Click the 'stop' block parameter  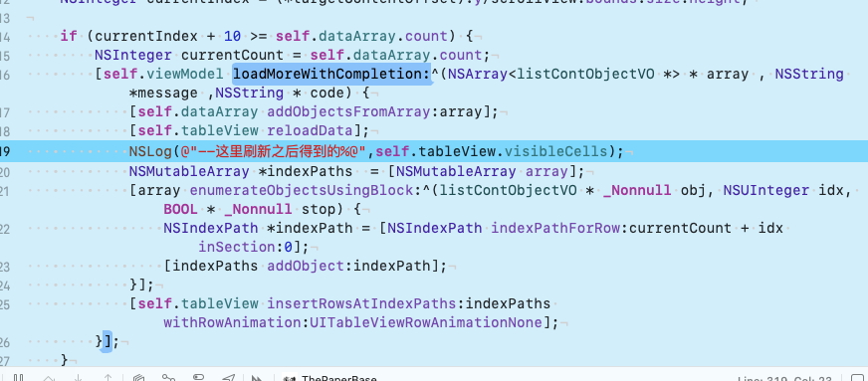[x=319, y=210]
